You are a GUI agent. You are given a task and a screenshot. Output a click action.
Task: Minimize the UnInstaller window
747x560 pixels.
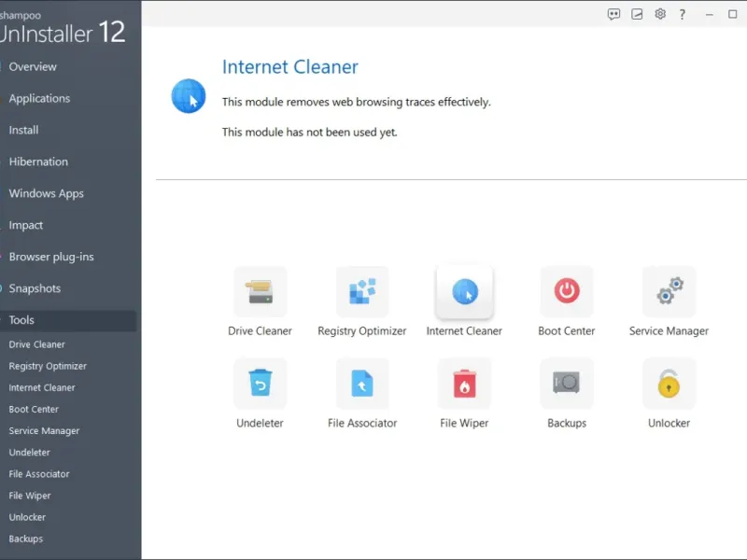(x=710, y=14)
